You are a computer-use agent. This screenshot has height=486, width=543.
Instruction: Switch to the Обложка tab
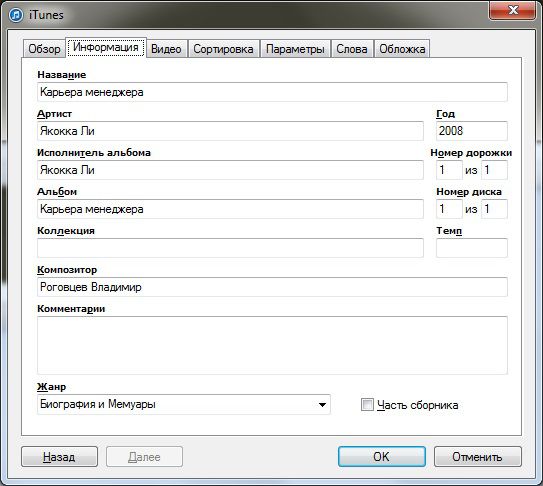[402, 49]
